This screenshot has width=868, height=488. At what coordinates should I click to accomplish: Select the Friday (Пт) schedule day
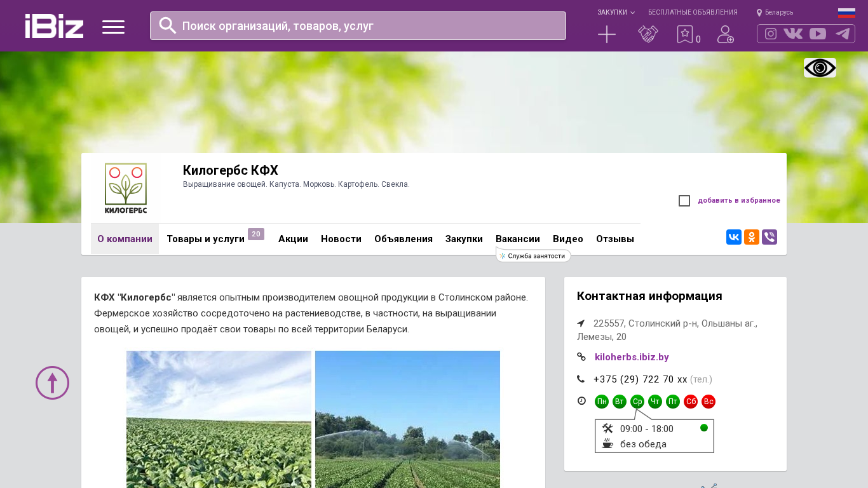(x=673, y=402)
